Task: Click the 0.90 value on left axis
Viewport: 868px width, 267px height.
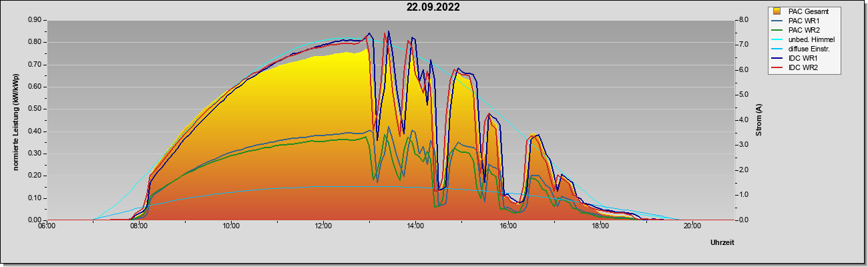Action: click(x=35, y=20)
